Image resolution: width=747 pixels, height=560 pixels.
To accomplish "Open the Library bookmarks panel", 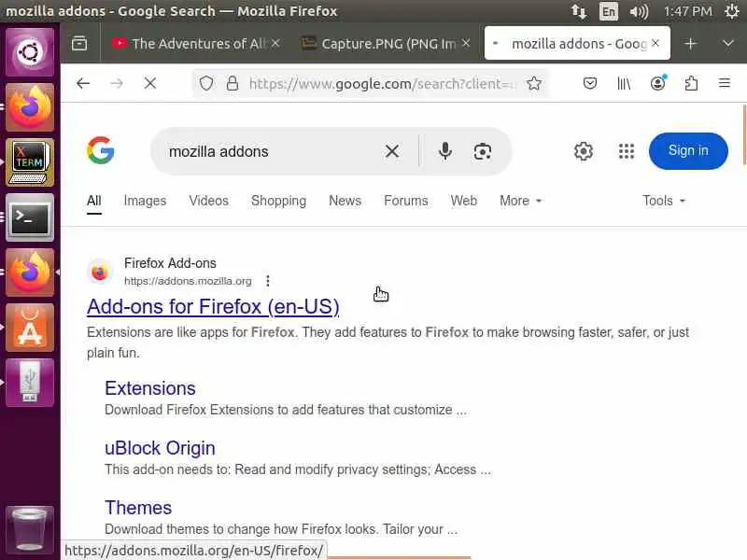I will point(624,83).
